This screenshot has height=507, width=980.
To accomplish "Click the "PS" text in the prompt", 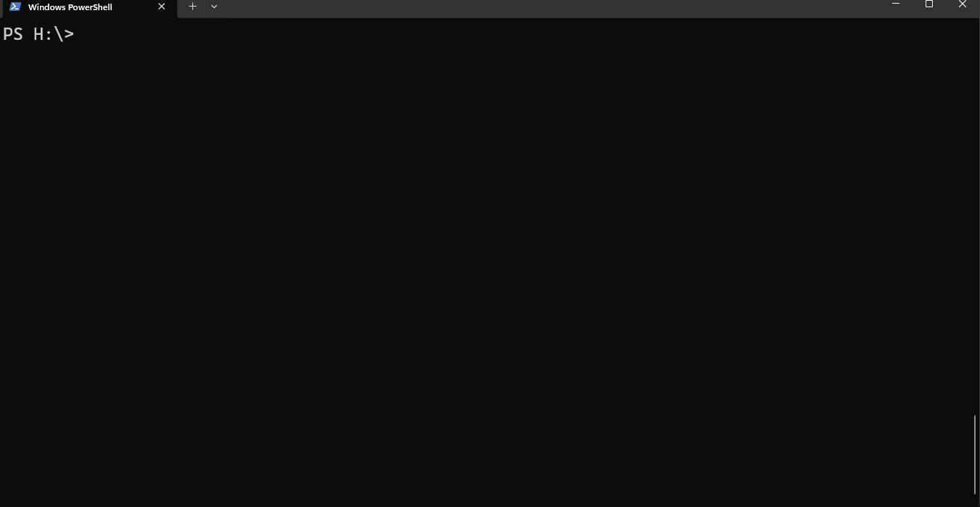I will point(13,34).
